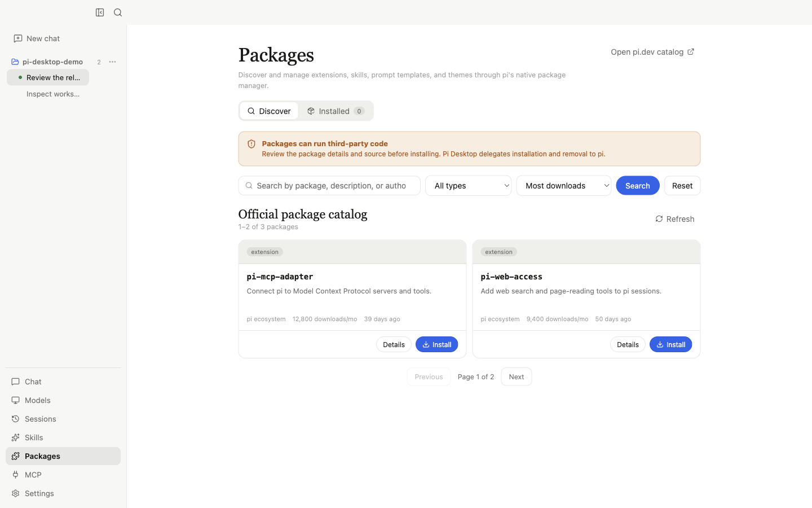Screen dimensions: 812x508
Task: Open the 'Review the rel...' chat
Action: click(x=48, y=77)
